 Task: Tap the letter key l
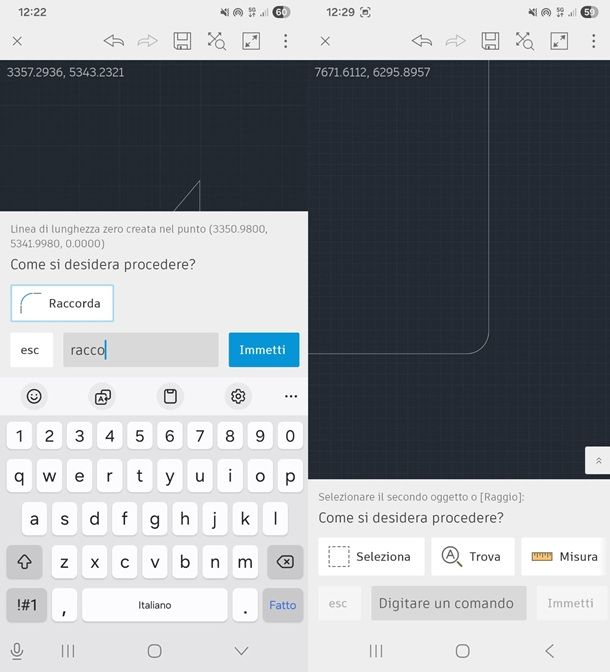pyautogui.click(x=275, y=519)
